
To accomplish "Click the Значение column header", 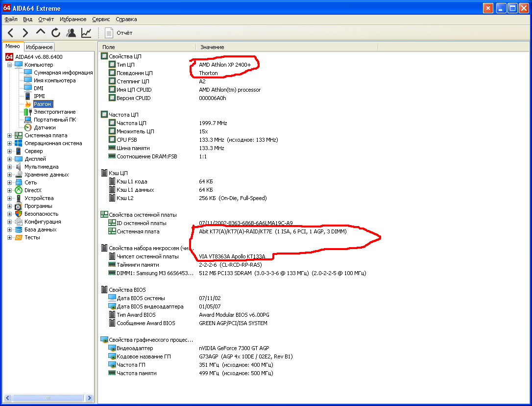I will [212, 47].
